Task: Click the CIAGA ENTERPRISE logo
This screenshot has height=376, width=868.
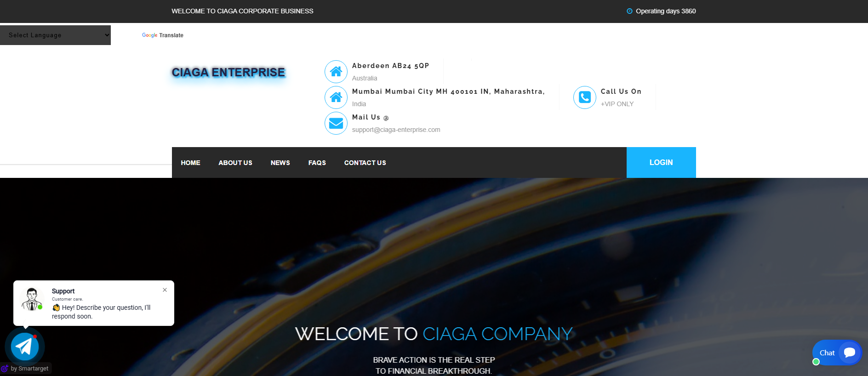Action: click(228, 73)
